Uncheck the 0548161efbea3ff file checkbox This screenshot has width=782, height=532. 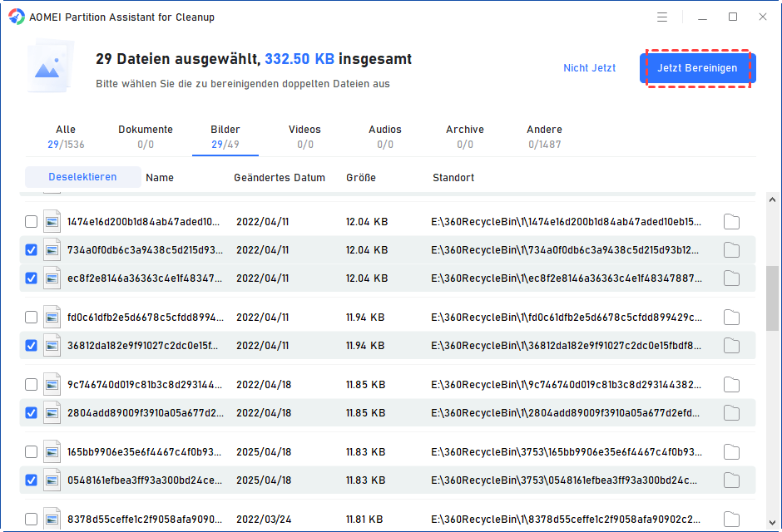click(x=31, y=480)
